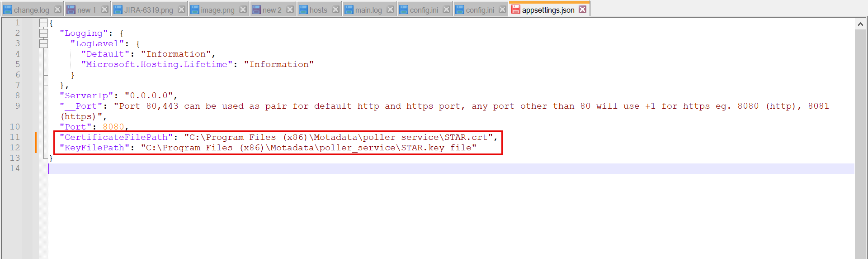Switch to the change.log tab
Screen dimensions: 868x259
pyautogui.click(x=31, y=10)
